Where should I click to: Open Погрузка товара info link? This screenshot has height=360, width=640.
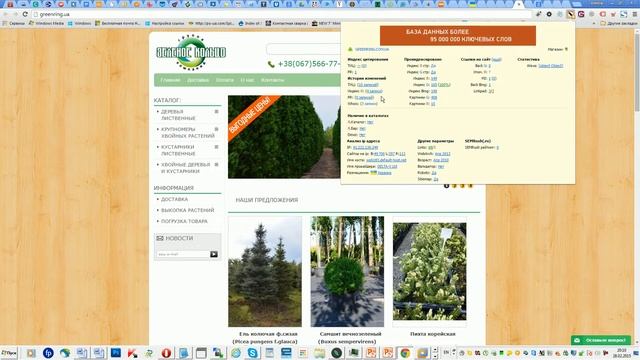pyautogui.click(x=184, y=221)
